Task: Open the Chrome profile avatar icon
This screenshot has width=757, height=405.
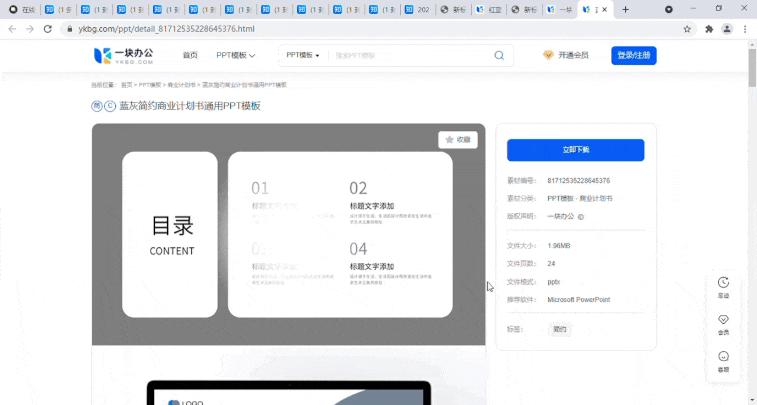Action: [727, 29]
